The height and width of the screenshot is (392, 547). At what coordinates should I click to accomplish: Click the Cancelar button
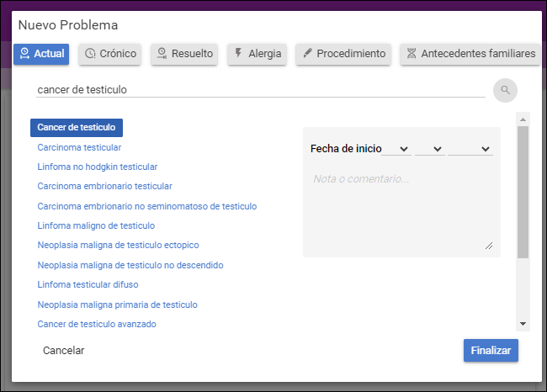coord(63,350)
